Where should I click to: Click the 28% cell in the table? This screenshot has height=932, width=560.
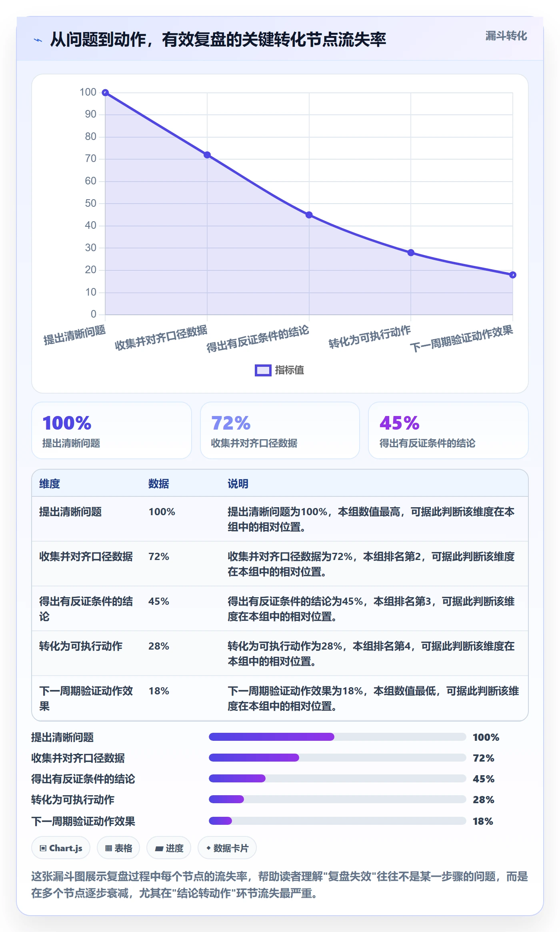tap(159, 646)
